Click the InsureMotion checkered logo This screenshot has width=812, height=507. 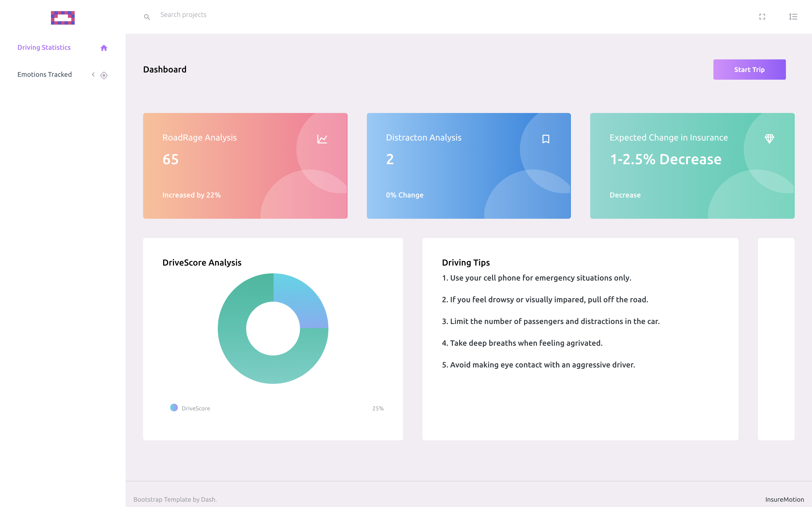click(63, 18)
